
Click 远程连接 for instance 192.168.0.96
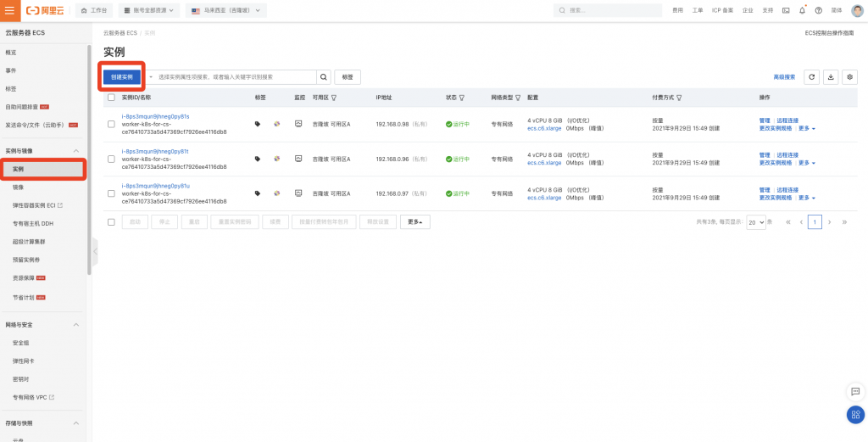[x=787, y=155]
